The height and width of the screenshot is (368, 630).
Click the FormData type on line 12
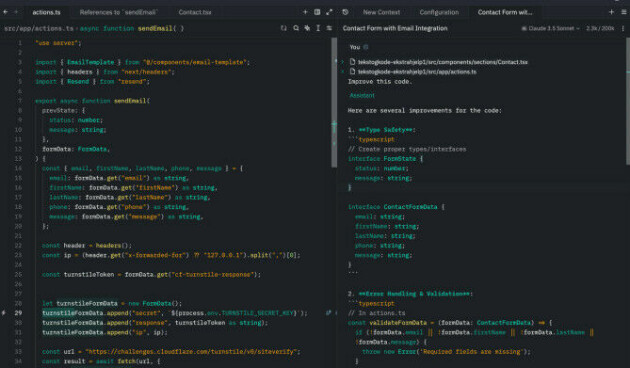[x=92, y=149]
